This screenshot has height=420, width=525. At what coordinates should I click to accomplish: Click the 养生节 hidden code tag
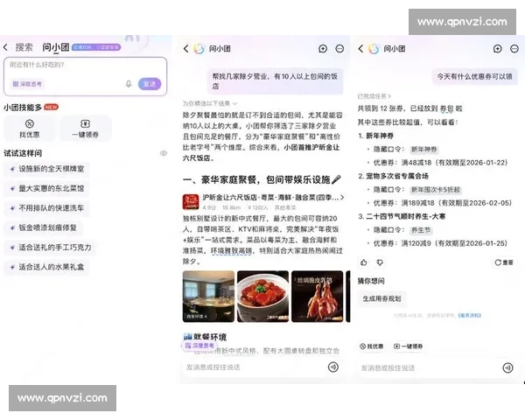421,230
